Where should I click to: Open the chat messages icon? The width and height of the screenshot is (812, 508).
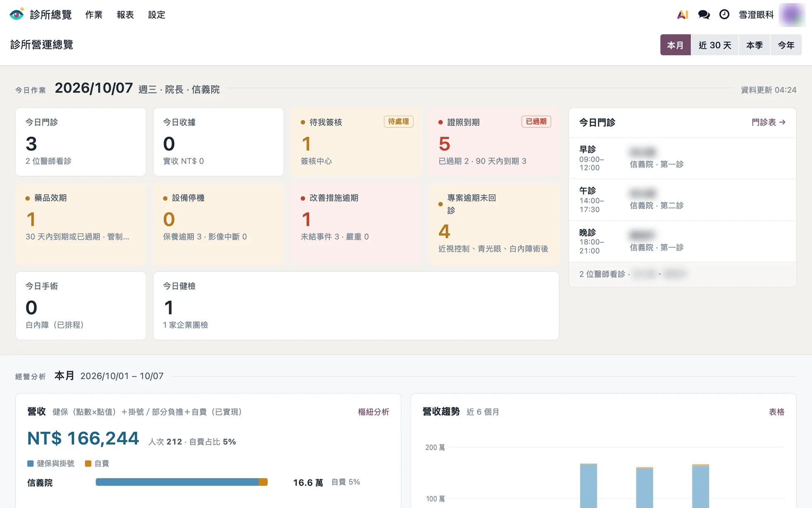click(x=704, y=15)
